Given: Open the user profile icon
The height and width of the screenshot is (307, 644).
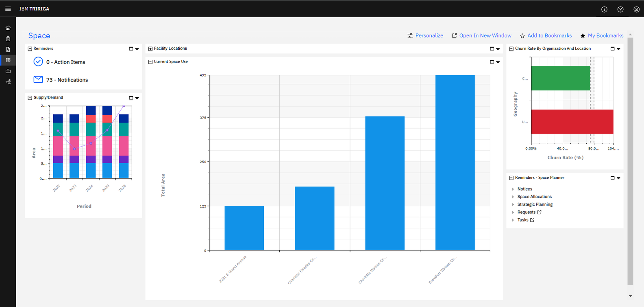Looking at the screenshot, I should (x=636, y=9).
